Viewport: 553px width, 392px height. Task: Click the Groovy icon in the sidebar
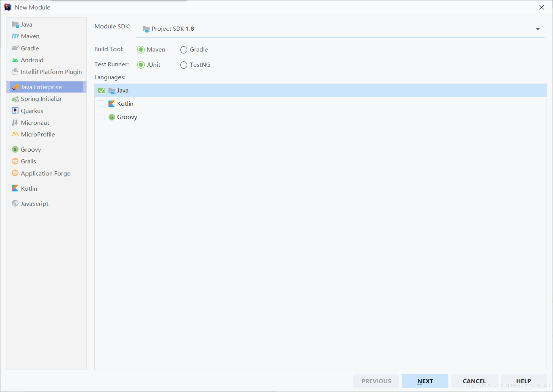click(15, 149)
